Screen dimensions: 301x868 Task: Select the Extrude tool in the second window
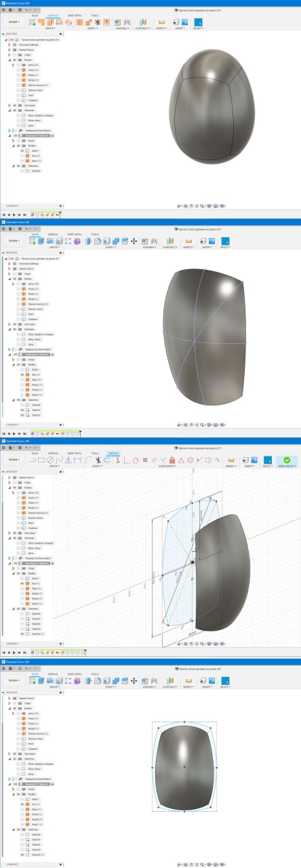[x=41, y=241]
